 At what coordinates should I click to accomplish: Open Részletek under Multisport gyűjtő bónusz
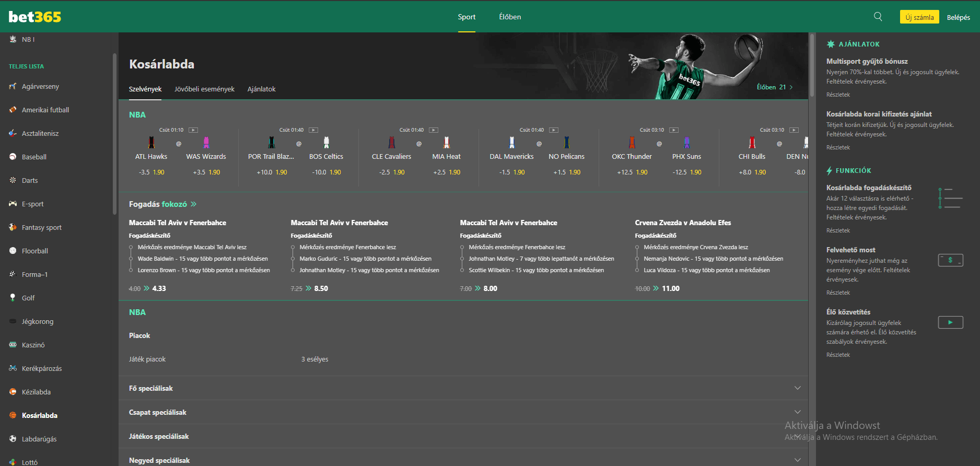pyautogui.click(x=838, y=95)
